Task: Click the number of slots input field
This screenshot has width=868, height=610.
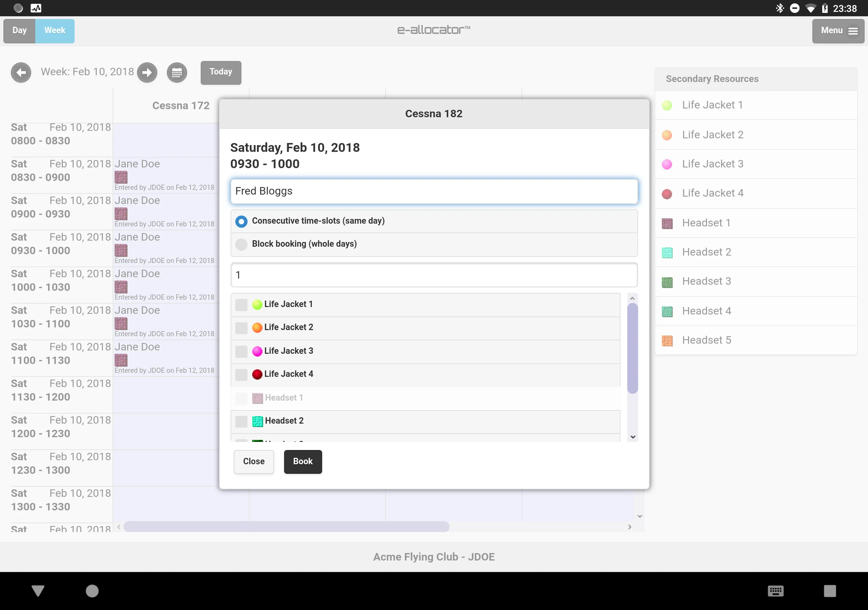Action: point(434,275)
